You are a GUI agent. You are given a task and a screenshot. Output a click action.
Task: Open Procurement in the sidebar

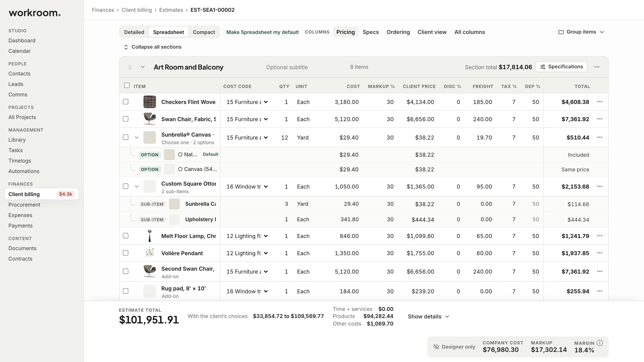24,205
